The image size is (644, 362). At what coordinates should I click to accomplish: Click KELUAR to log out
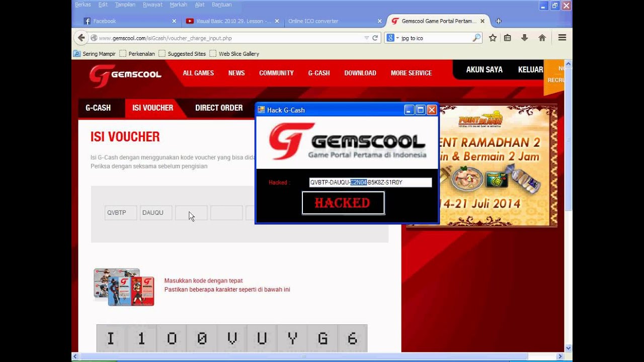530,70
